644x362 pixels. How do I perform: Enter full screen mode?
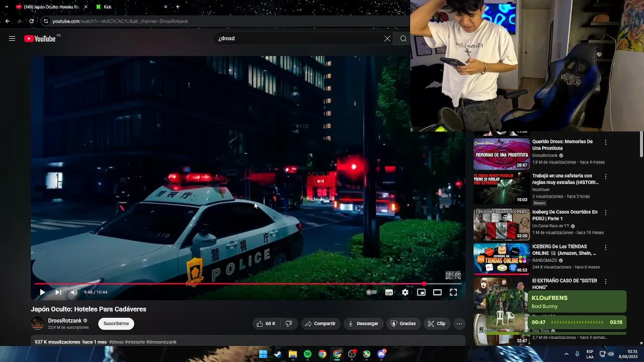pyautogui.click(x=453, y=292)
